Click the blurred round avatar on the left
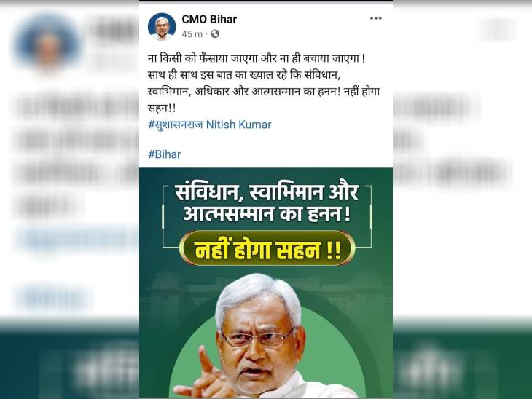 click(47, 43)
